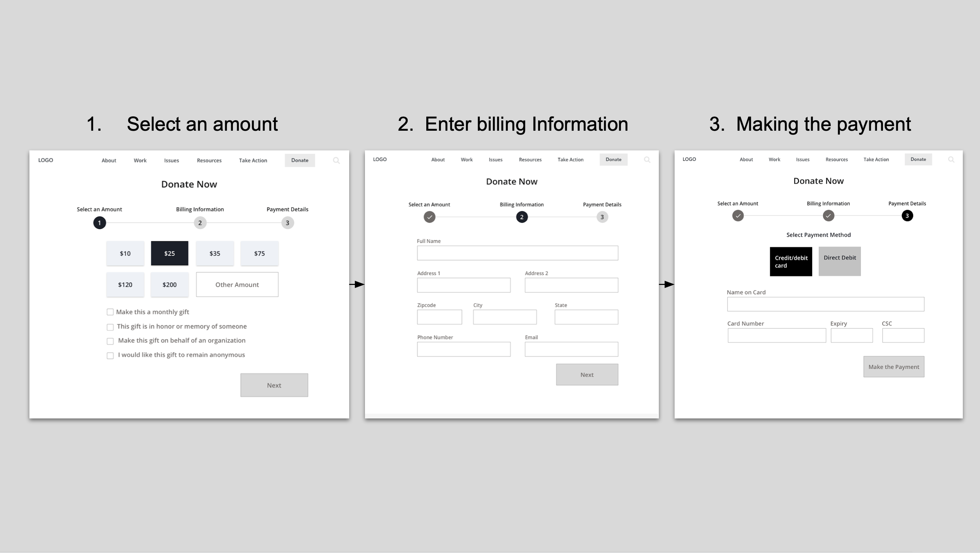Select Direct Debit payment method
The width and height of the screenshot is (980, 553).
coord(840,261)
